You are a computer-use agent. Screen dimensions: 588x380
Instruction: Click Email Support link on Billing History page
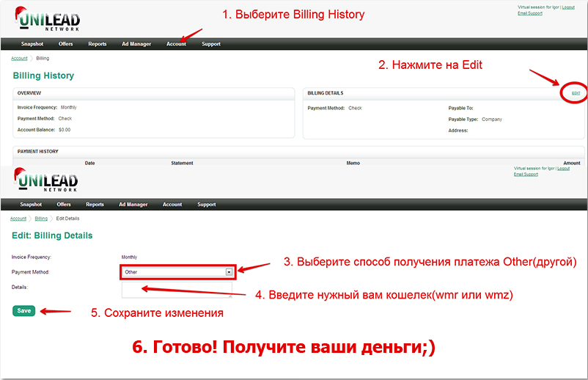pos(530,13)
